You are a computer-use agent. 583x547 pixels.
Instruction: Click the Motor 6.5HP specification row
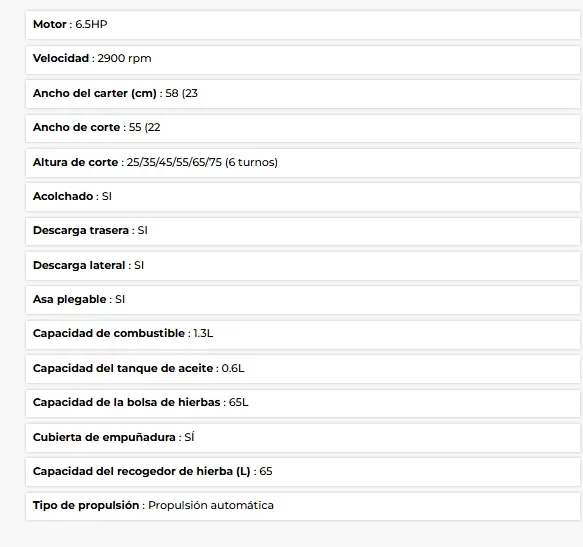pos(303,25)
